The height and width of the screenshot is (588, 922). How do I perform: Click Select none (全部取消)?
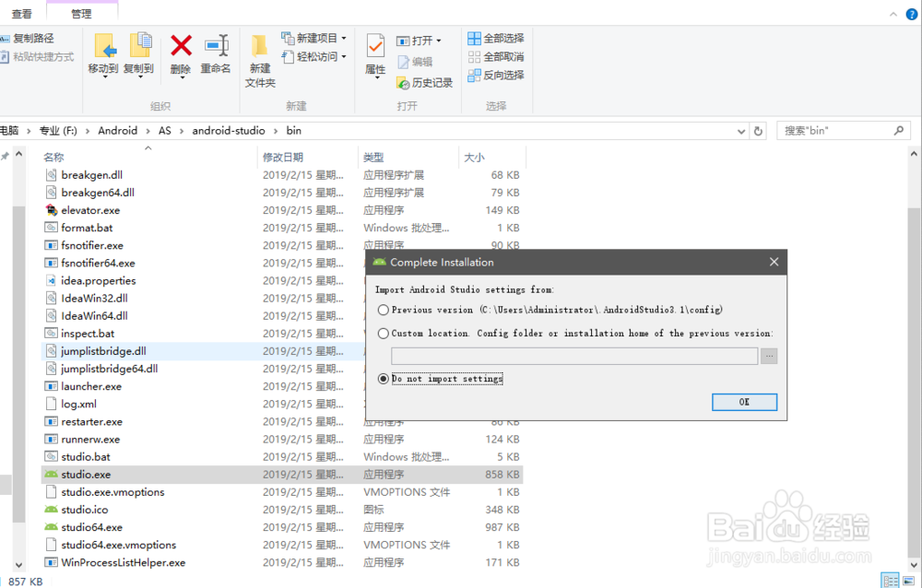pyautogui.click(x=496, y=57)
